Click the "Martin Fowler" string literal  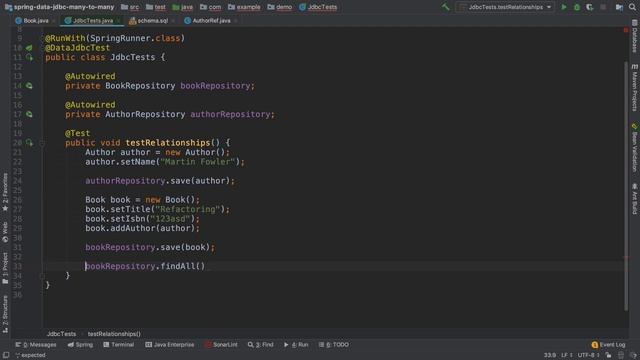[198, 162]
